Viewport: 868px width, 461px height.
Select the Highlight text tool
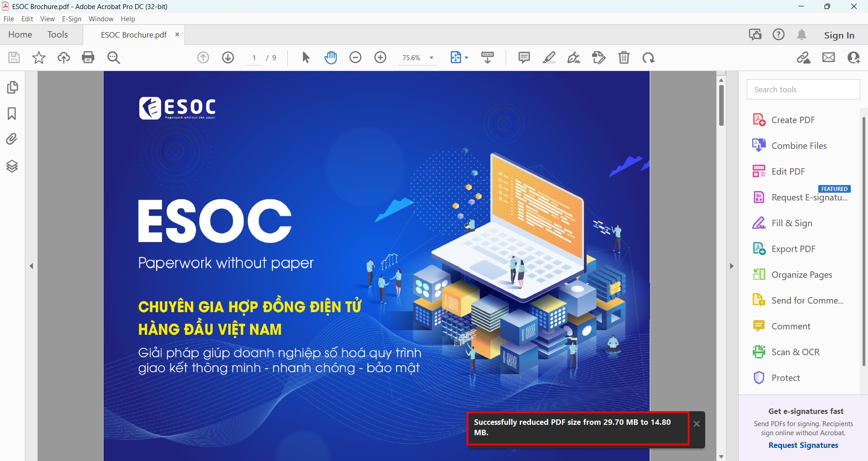(x=549, y=57)
